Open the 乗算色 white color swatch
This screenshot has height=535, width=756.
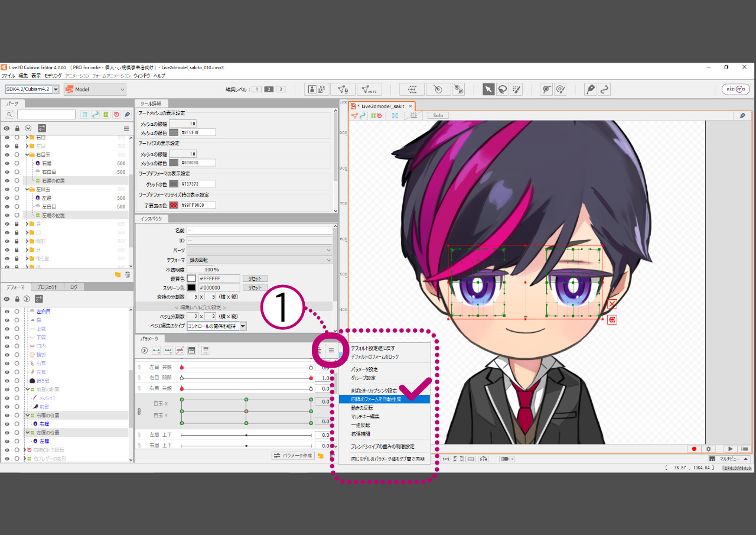click(x=191, y=278)
